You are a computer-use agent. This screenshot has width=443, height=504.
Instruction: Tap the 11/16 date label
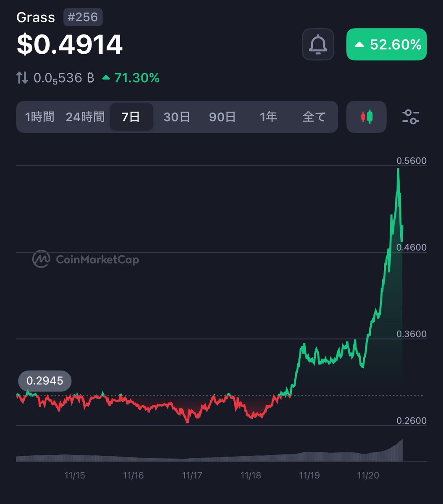point(134,475)
